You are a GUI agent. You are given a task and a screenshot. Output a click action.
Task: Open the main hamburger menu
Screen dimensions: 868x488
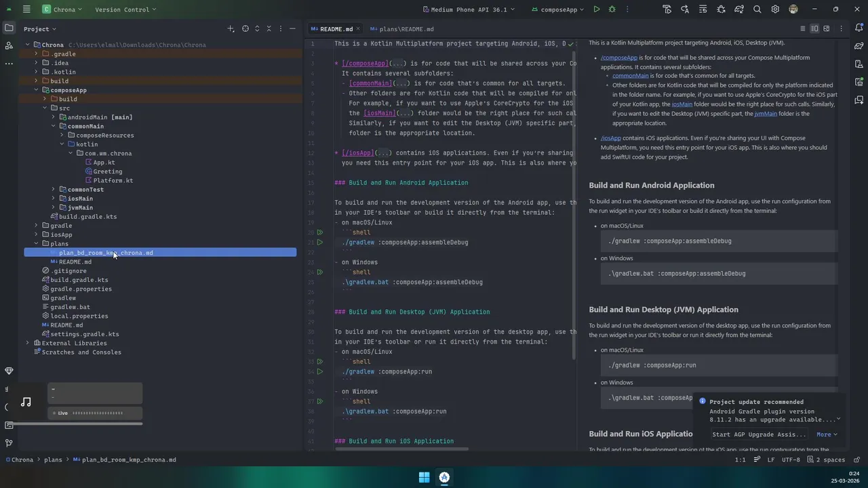coord(26,9)
